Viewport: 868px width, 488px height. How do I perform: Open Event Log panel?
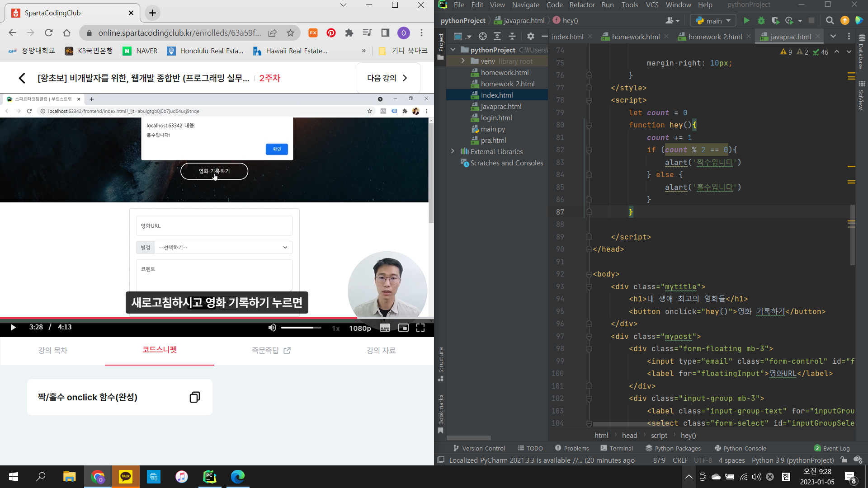[832, 448]
